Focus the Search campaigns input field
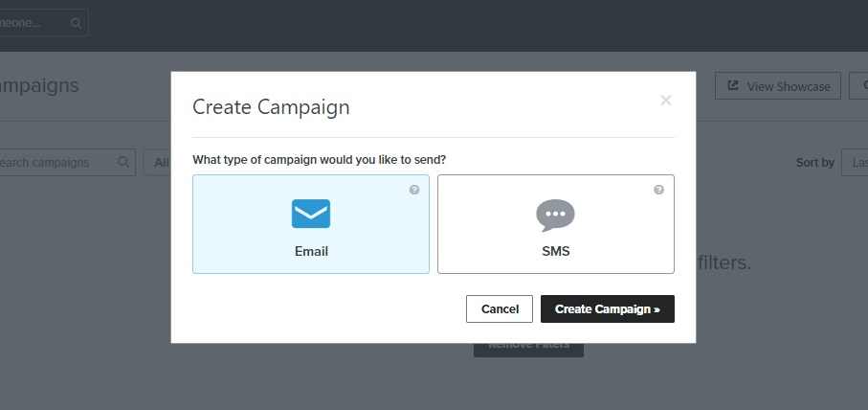 [x=53, y=163]
